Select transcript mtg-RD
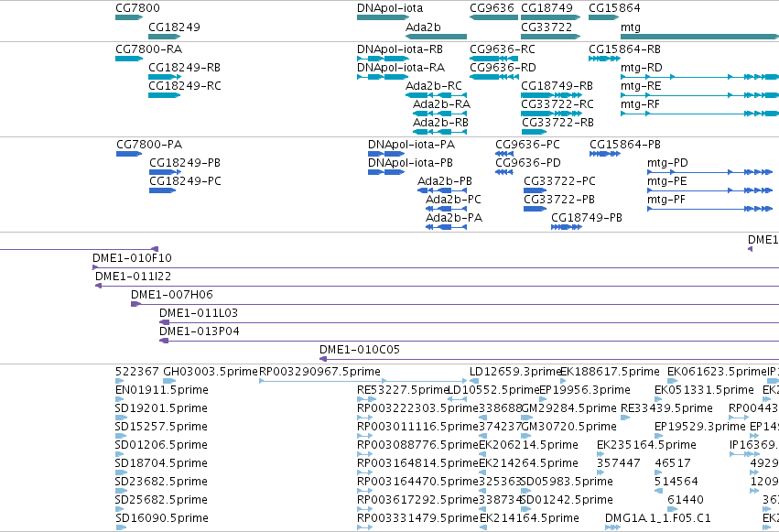Screen dimensions: 779x532 tap(642, 68)
